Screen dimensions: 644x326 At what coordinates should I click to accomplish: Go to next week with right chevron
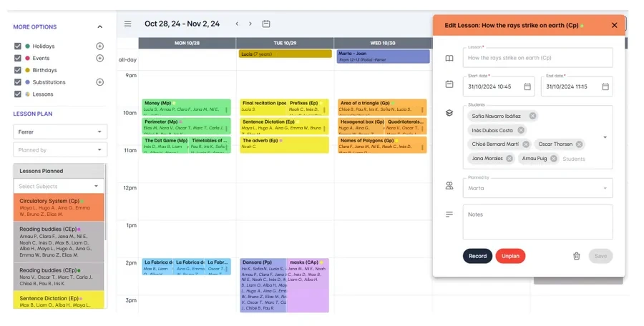250,24
